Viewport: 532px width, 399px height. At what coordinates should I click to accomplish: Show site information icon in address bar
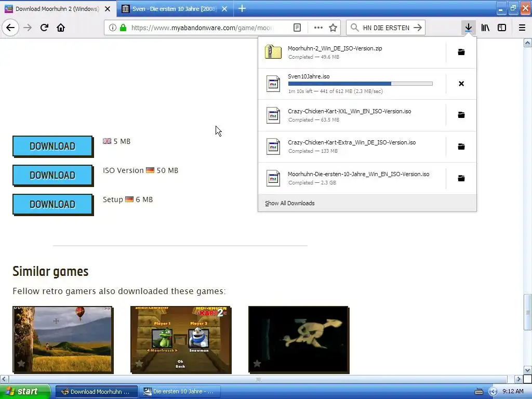click(x=112, y=28)
